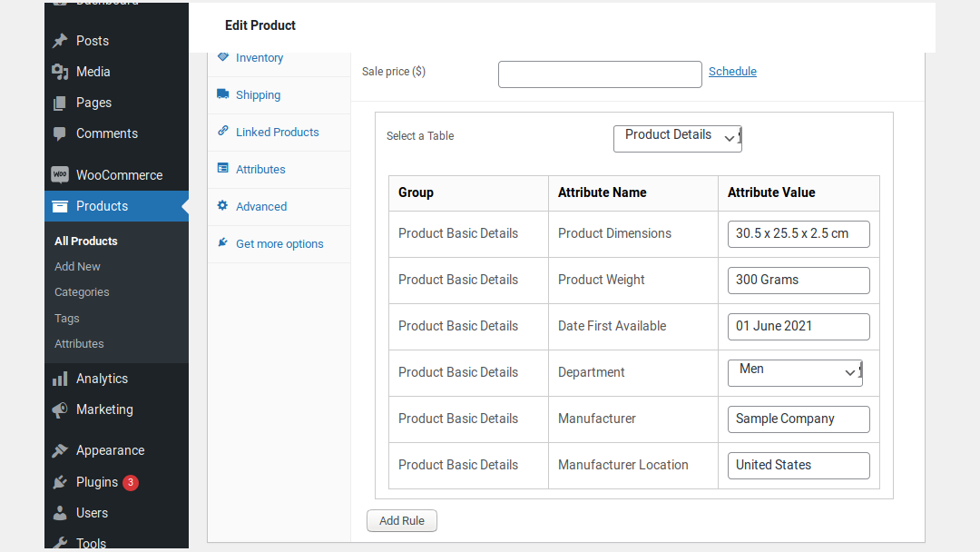
Task: Click the Plugins plug icon
Action: point(59,481)
